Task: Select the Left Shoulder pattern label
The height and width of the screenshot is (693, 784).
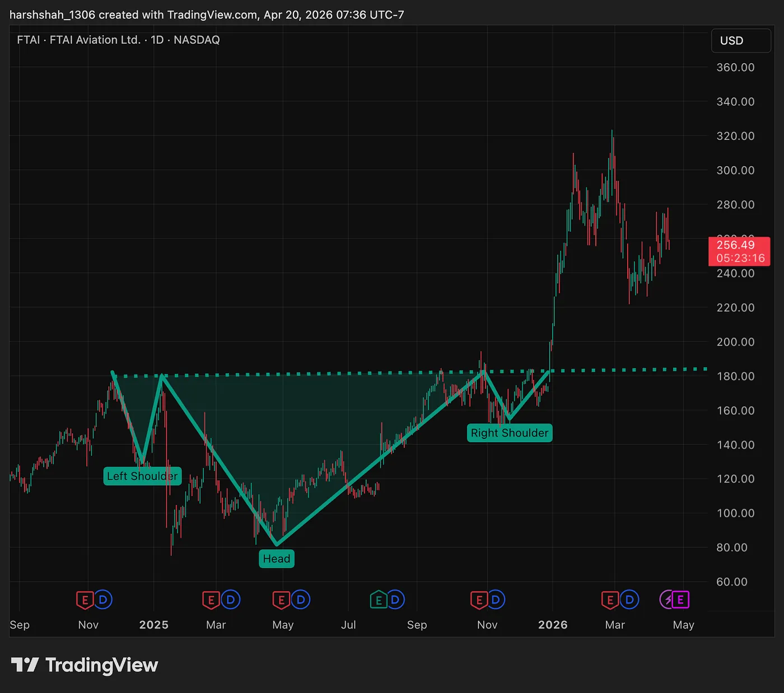Action: pos(142,476)
